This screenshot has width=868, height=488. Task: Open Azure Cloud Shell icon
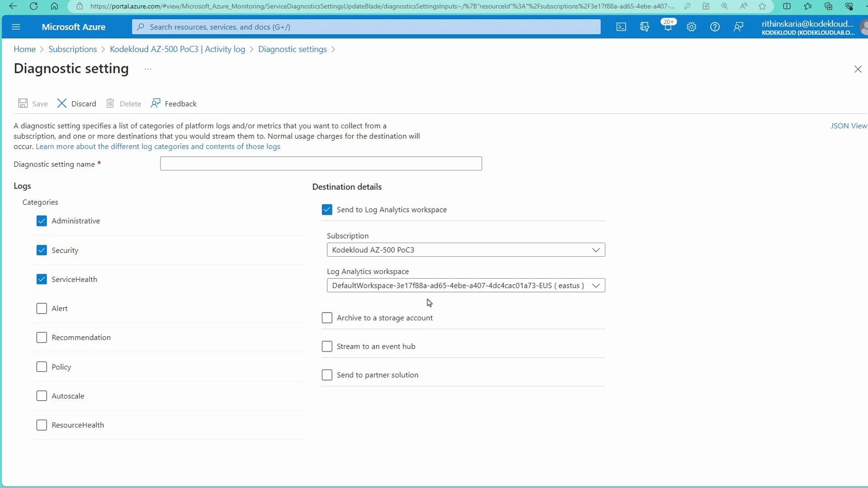coord(621,27)
